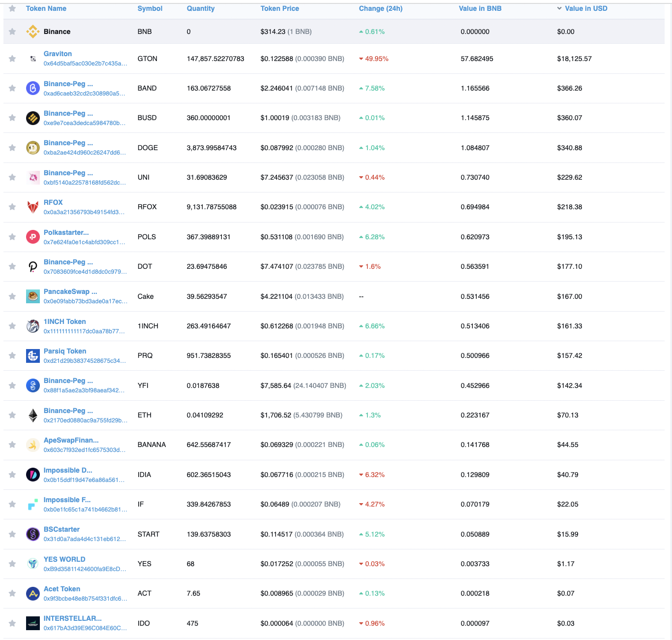Toggle the favorite star for BSCstarter START
This screenshot has width=672, height=640.
12,534
